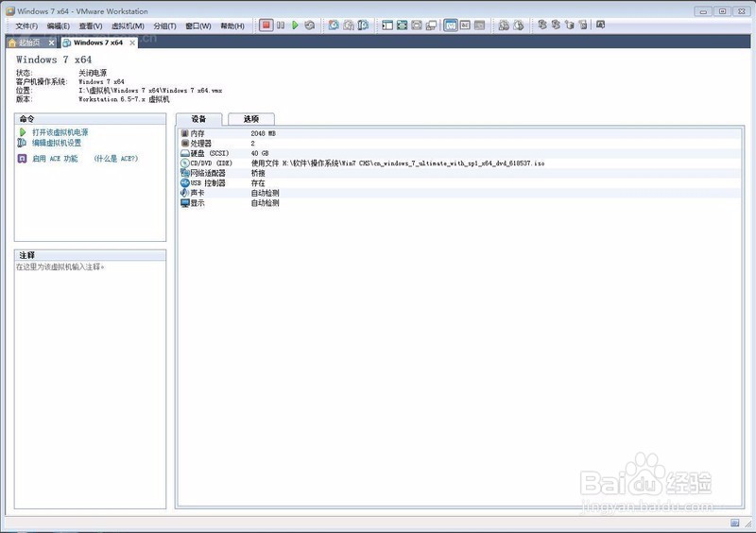
Task: Close the 起始页 tab
Action: [52, 43]
